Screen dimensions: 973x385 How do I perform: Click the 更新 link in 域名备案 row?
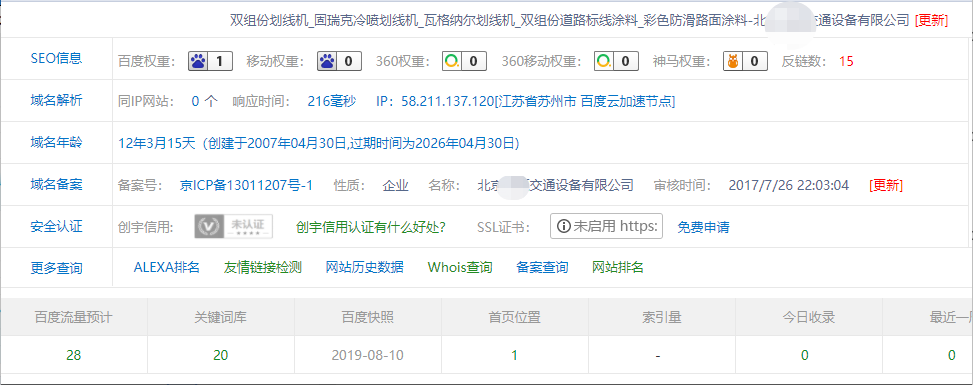coord(886,185)
